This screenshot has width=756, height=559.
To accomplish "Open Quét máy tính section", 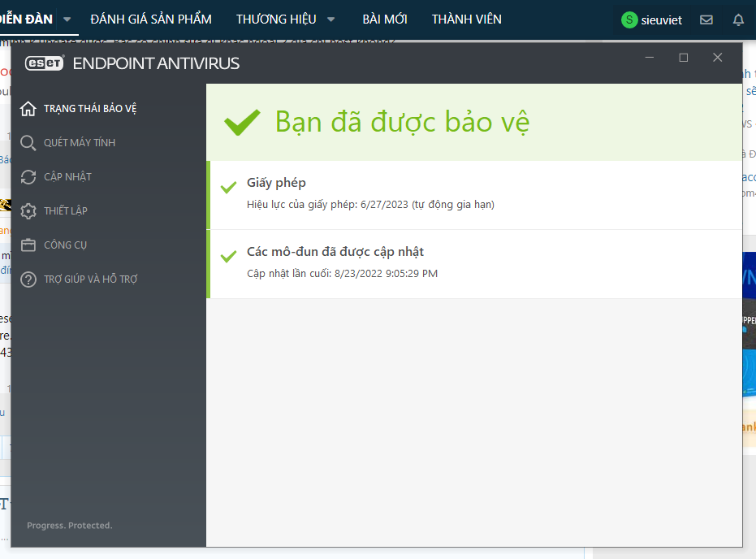I will click(x=80, y=143).
